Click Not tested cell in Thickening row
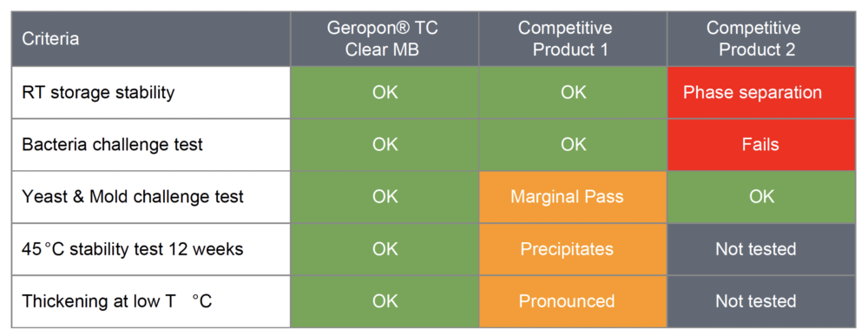 762,301
